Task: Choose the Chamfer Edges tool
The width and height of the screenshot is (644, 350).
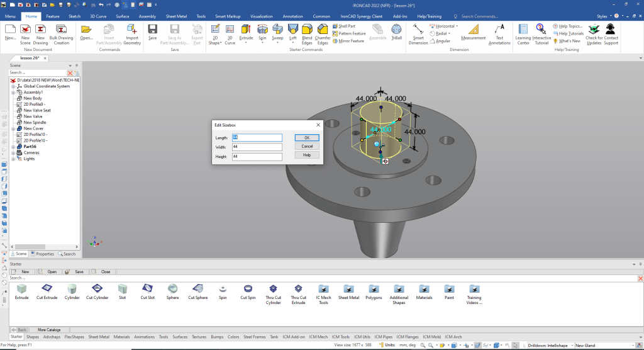Action: 323,31
